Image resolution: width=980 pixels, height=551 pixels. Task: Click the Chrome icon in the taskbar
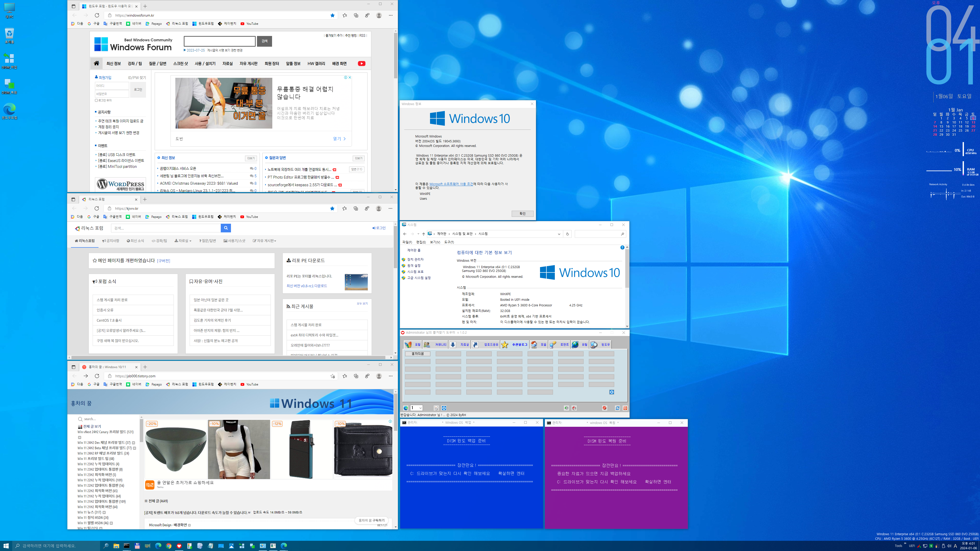pyautogui.click(x=168, y=546)
